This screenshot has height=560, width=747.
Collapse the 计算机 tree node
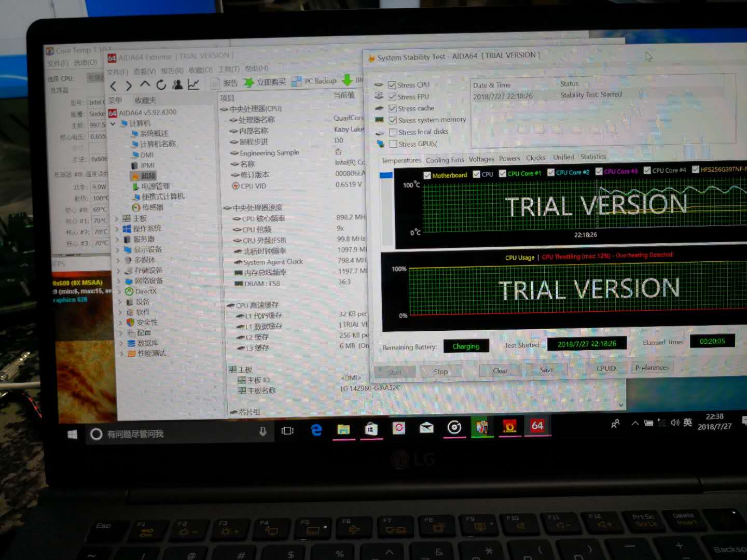coord(113,123)
